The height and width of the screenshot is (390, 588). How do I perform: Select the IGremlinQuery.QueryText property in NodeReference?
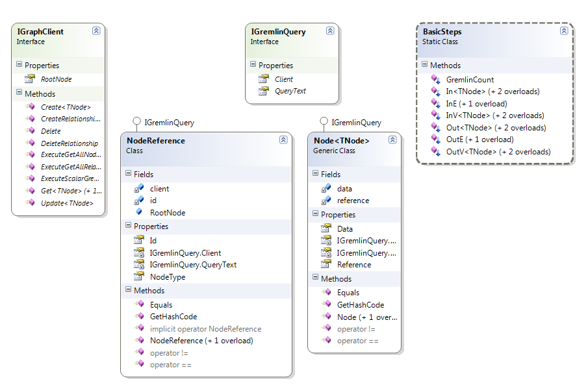tap(193, 265)
